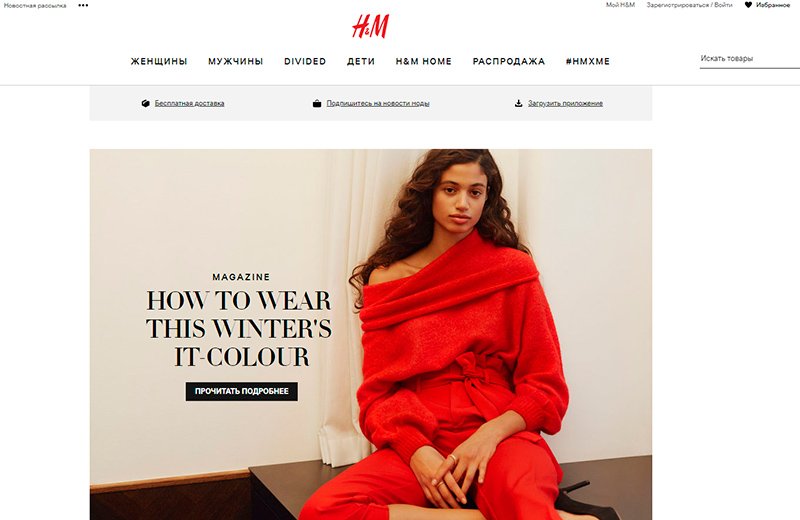Open the Зарегистрироваться / Войти link
Screen dimensions: 800x520
coord(689,5)
